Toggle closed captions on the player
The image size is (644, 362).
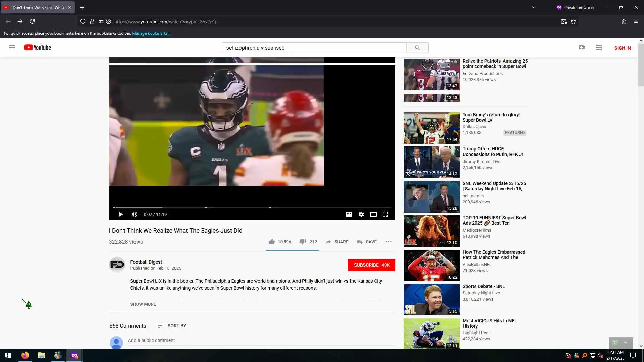[349, 215]
